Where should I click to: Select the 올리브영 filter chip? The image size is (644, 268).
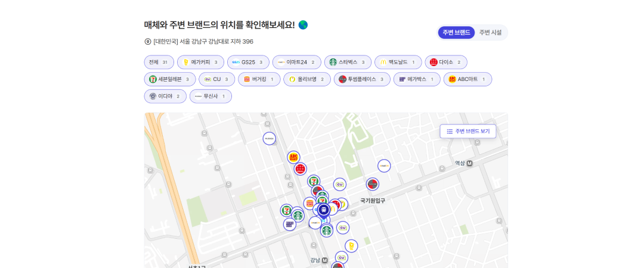click(307, 79)
